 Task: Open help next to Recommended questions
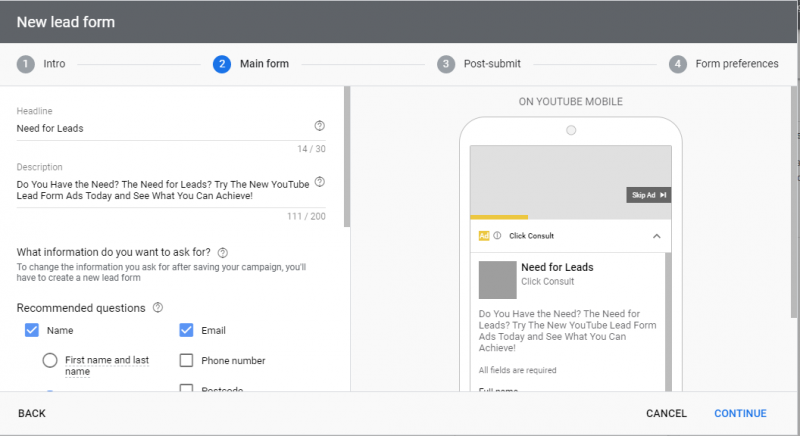158,307
